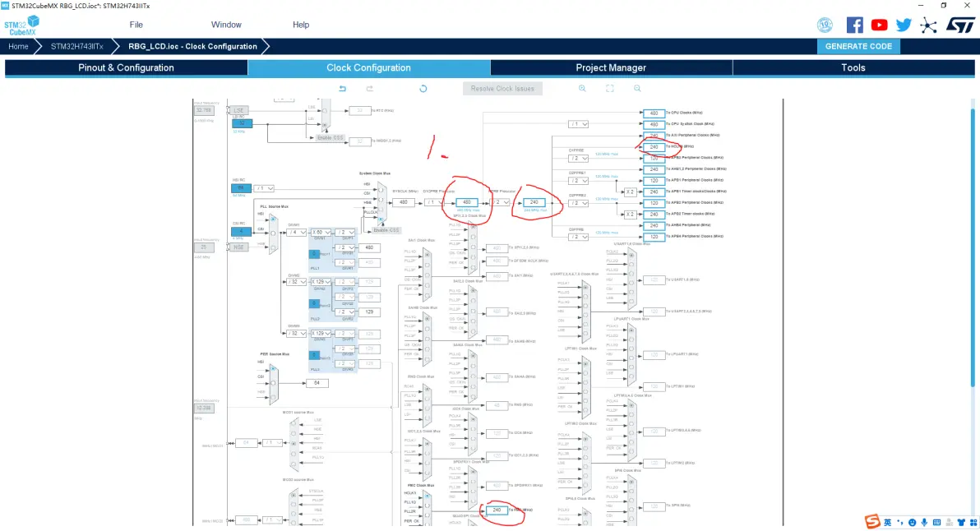Click the To CPU Clocks 480 field

pos(654,113)
